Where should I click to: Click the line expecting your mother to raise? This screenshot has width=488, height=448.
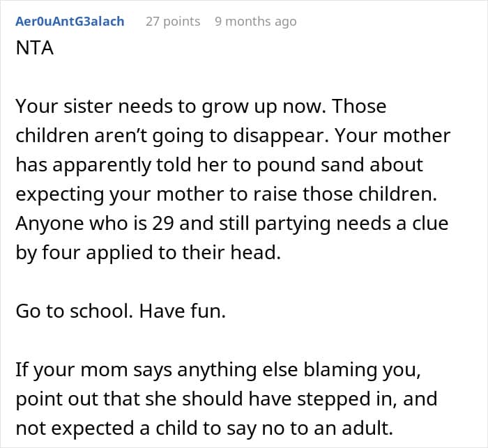(x=227, y=194)
